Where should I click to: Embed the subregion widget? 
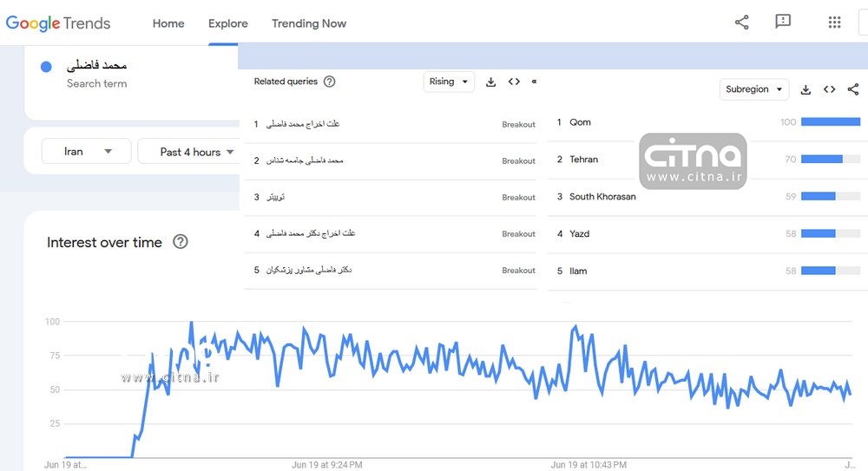(x=829, y=89)
